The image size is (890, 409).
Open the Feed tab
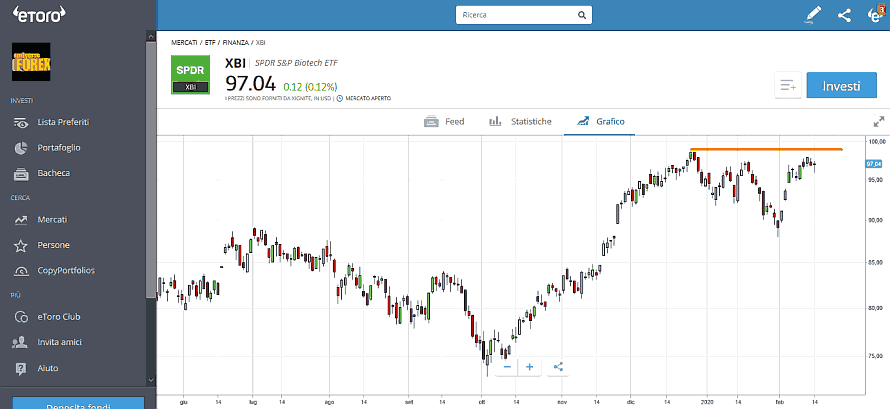tap(444, 121)
